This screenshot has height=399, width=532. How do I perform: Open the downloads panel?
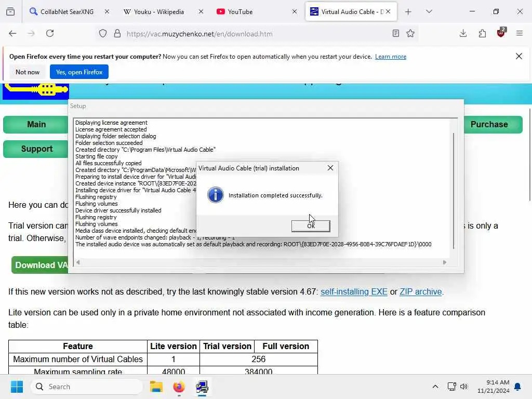click(x=463, y=33)
